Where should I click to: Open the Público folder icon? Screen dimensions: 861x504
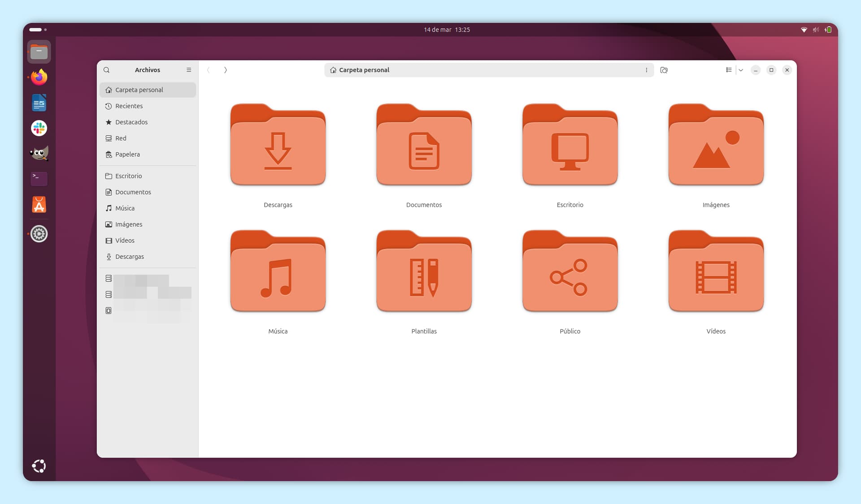(x=570, y=271)
